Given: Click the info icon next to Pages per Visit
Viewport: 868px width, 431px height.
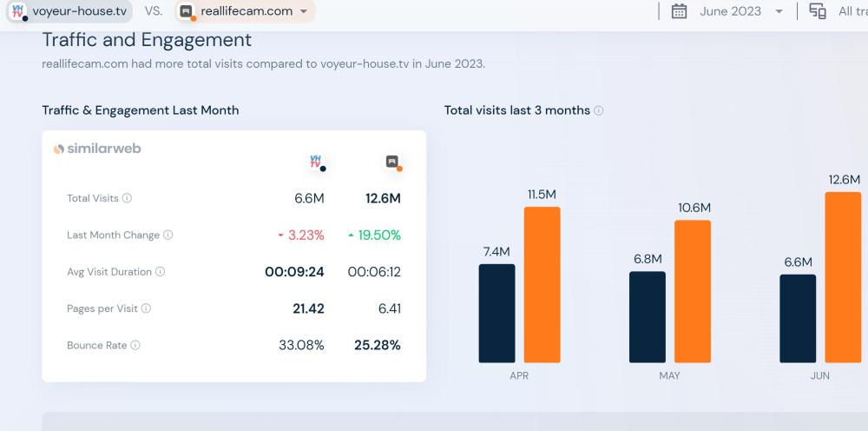Looking at the screenshot, I should tap(146, 308).
